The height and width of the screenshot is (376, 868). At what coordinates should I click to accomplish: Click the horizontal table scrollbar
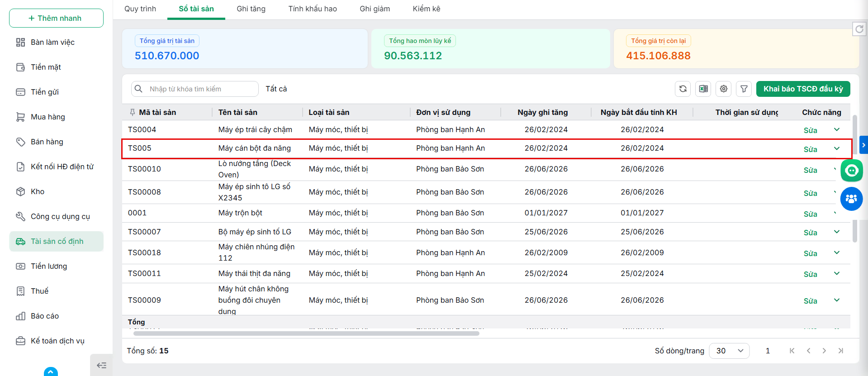[x=306, y=333]
